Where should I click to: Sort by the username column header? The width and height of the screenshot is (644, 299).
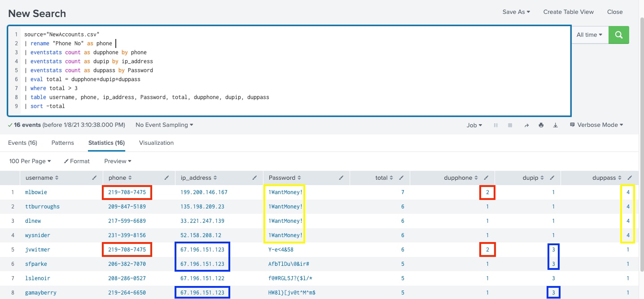[42, 178]
